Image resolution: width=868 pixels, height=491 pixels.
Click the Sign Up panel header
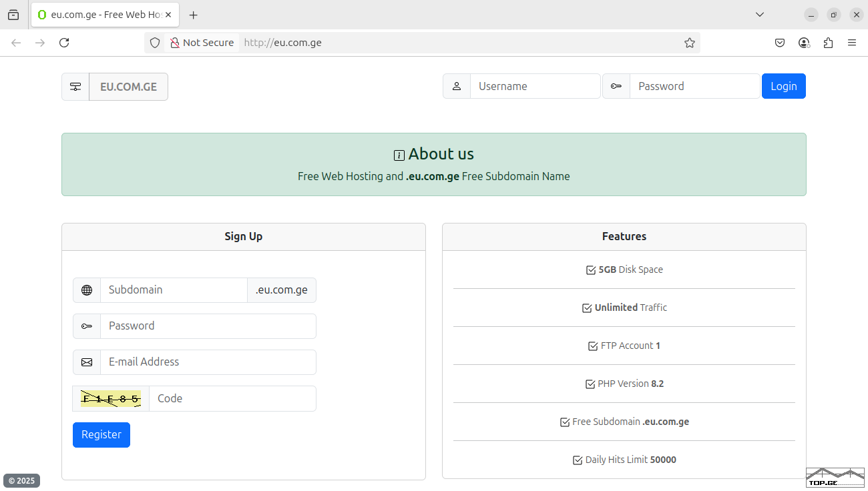click(244, 237)
